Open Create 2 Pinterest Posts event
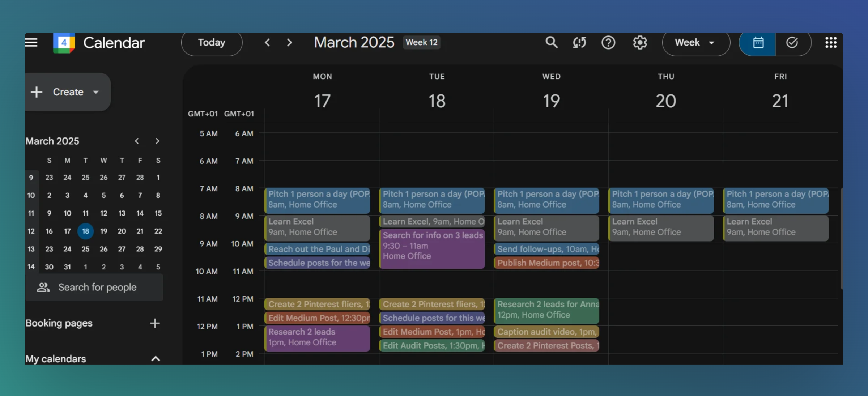 coord(546,345)
